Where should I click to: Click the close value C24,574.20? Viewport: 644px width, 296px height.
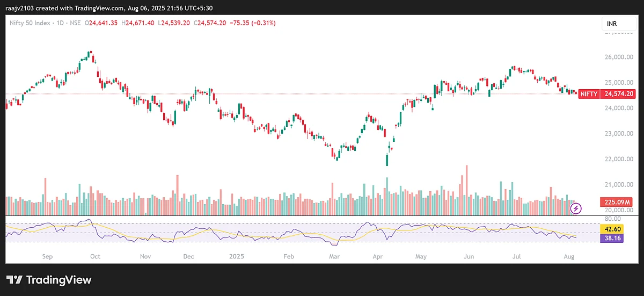coord(210,23)
